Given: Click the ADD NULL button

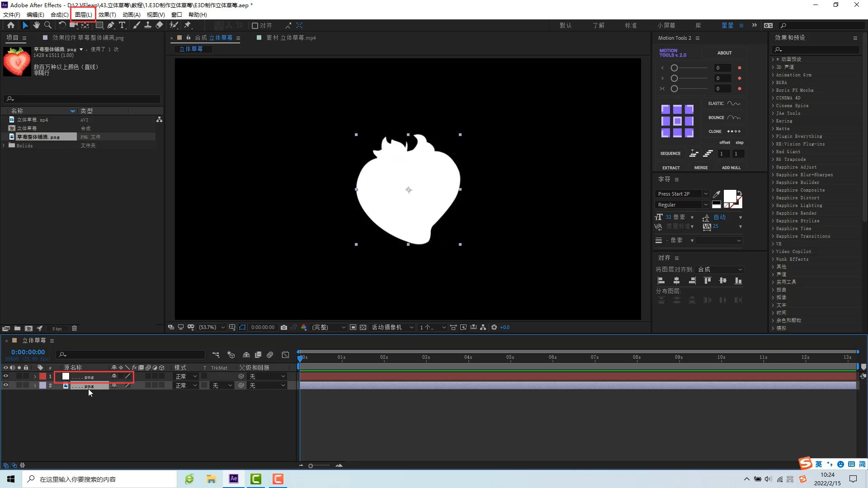Looking at the screenshot, I should [731, 168].
